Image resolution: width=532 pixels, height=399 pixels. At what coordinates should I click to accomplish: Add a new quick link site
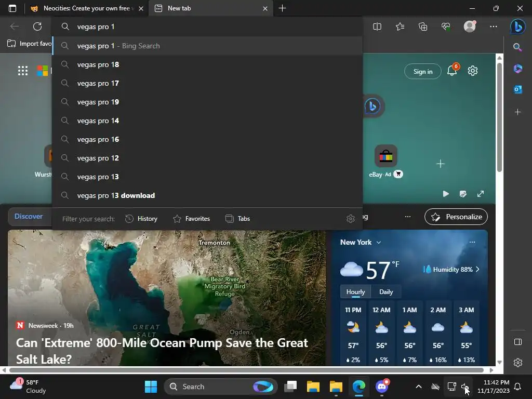tap(441, 164)
